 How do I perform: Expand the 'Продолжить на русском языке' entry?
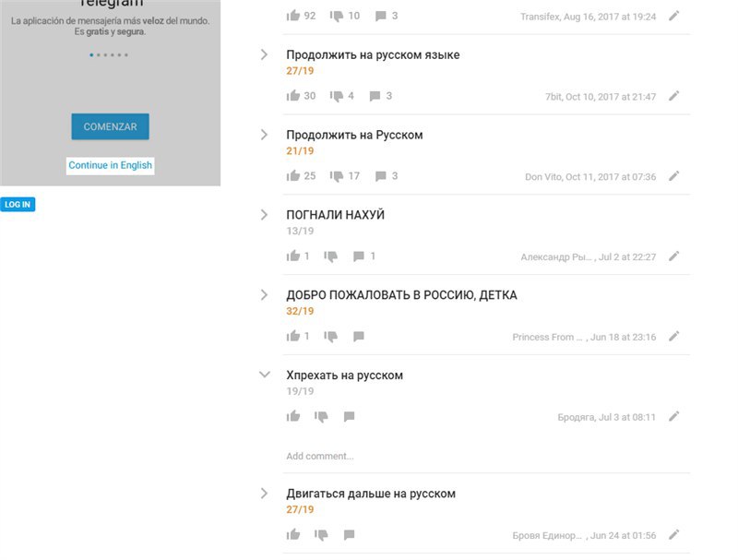264,54
